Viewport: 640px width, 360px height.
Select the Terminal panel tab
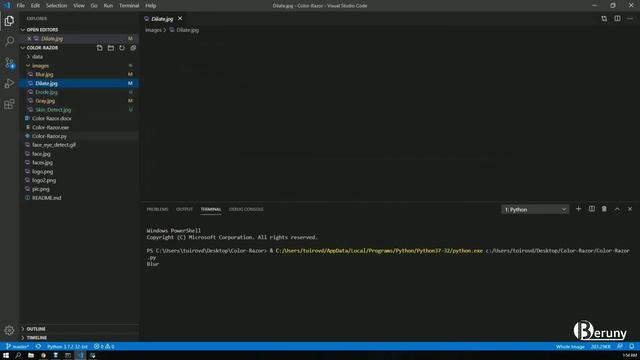(211, 209)
